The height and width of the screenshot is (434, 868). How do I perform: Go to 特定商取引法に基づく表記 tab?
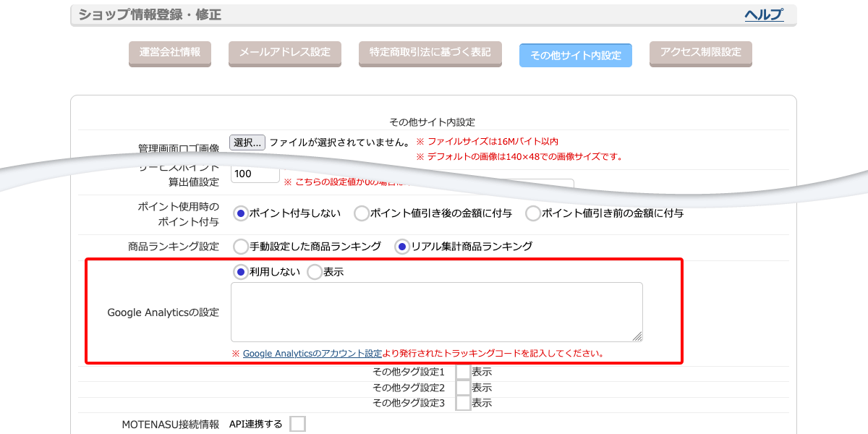430,53
